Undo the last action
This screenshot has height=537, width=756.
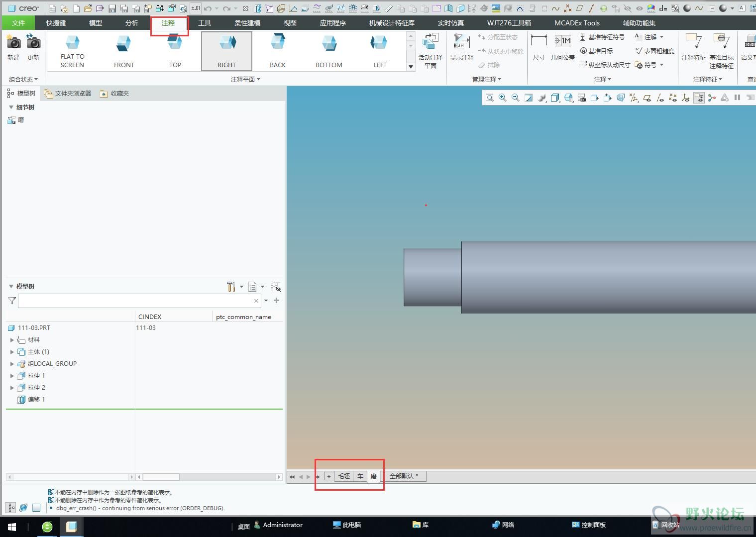point(208,8)
